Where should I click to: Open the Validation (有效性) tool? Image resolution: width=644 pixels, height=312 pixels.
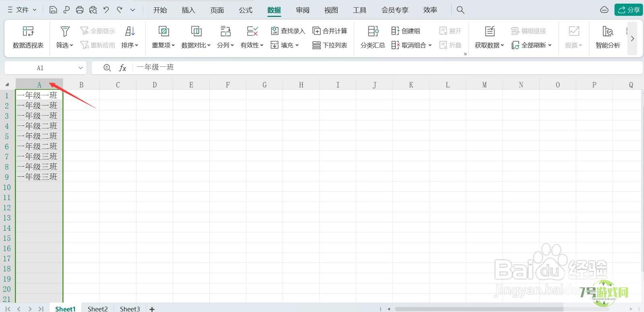[x=252, y=37]
